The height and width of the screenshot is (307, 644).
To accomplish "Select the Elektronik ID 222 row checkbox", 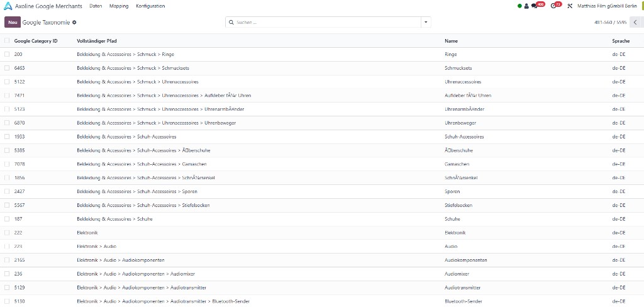I will (7, 233).
